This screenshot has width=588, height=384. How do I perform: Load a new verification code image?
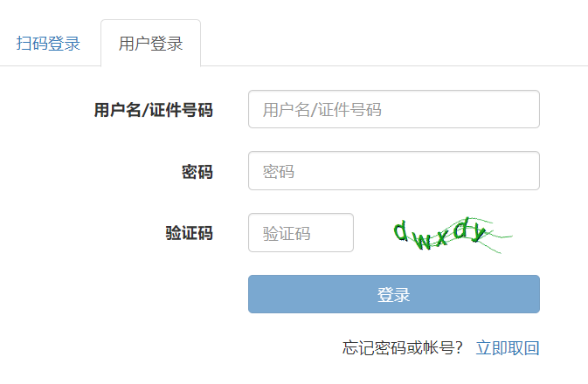tap(453, 235)
